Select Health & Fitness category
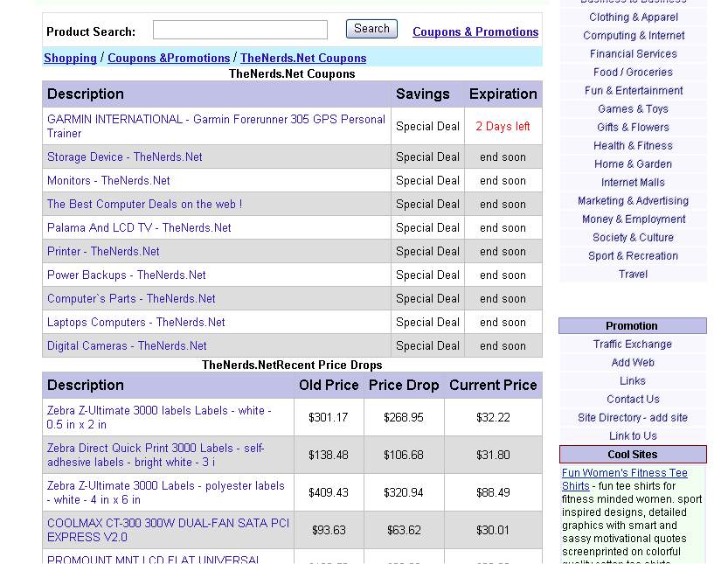 click(634, 146)
